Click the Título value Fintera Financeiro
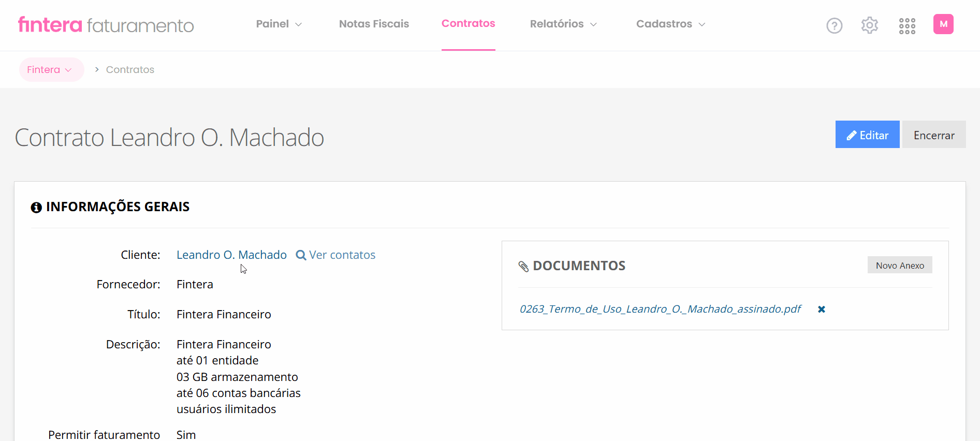980x441 pixels. 224,314
